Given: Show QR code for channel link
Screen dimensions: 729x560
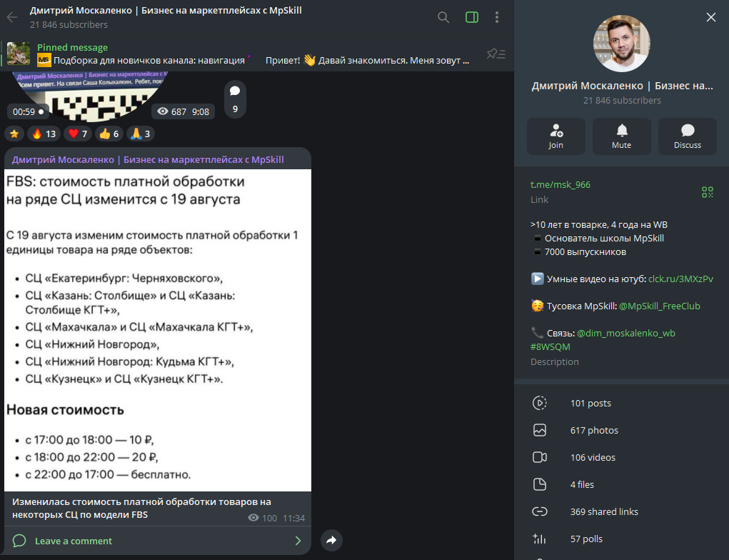Looking at the screenshot, I should pyautogui.click(x=707, y=192).
